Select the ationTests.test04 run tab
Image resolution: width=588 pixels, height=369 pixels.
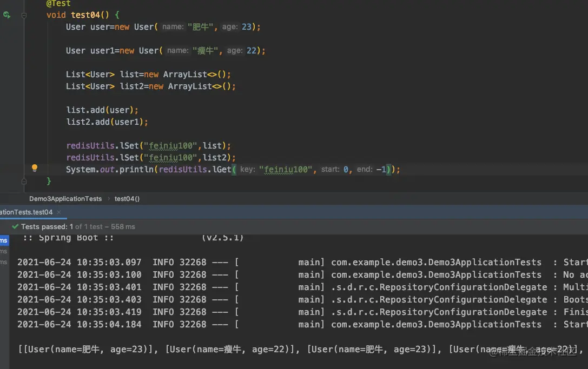coord(27,212)
